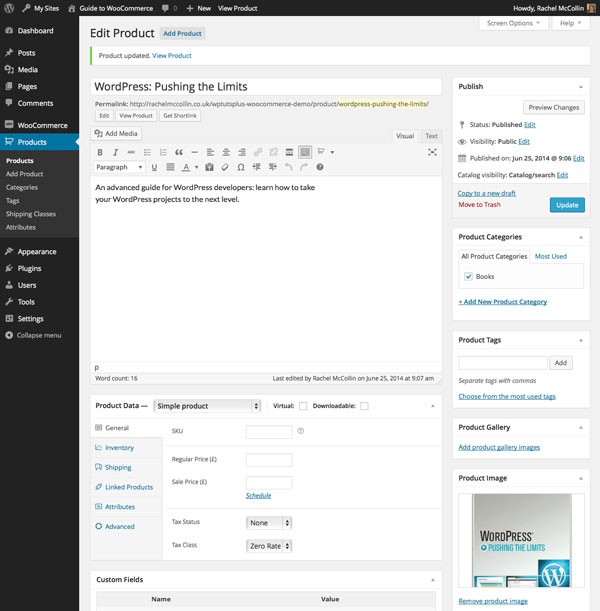Viewport: 600px width, 611px height.
Task: Decrease indent of paragraph
Action: [257, 167]
